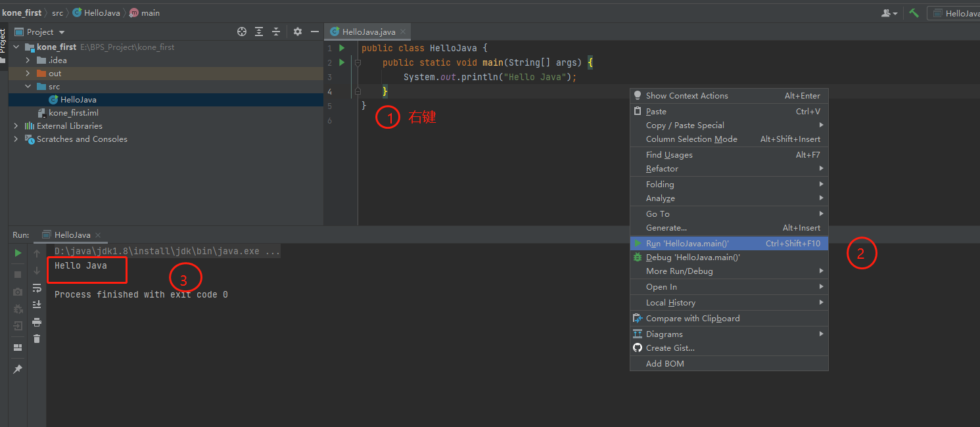The image size is (980, 427).
Task: Choose Find Usages
Action: (729, 155)
